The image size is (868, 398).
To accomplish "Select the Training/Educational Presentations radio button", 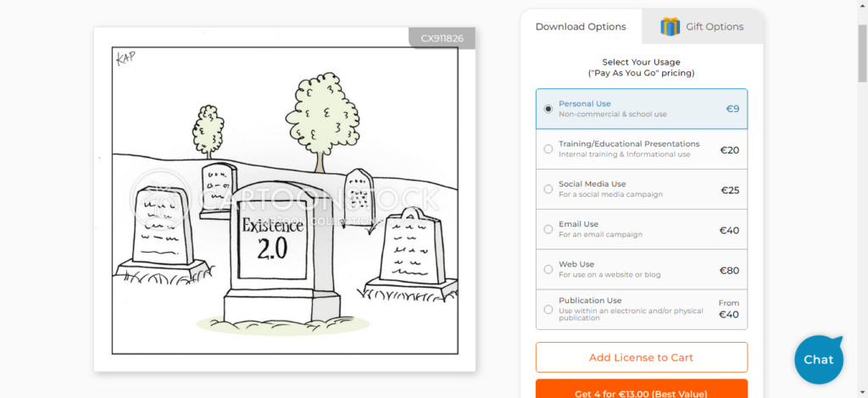I will click(x=548, y=149).
